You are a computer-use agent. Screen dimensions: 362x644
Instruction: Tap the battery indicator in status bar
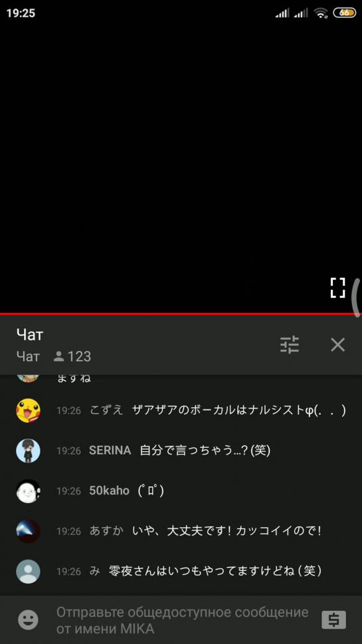coord(344,13)
